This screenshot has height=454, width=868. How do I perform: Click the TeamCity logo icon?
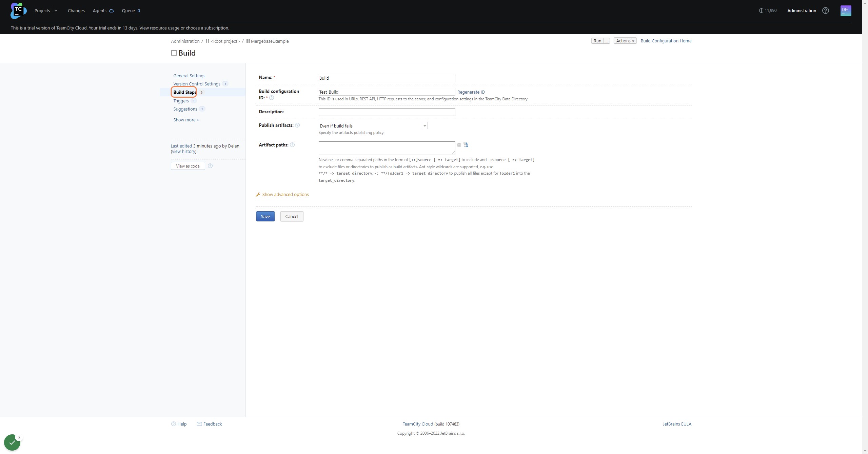click(18, 11)
